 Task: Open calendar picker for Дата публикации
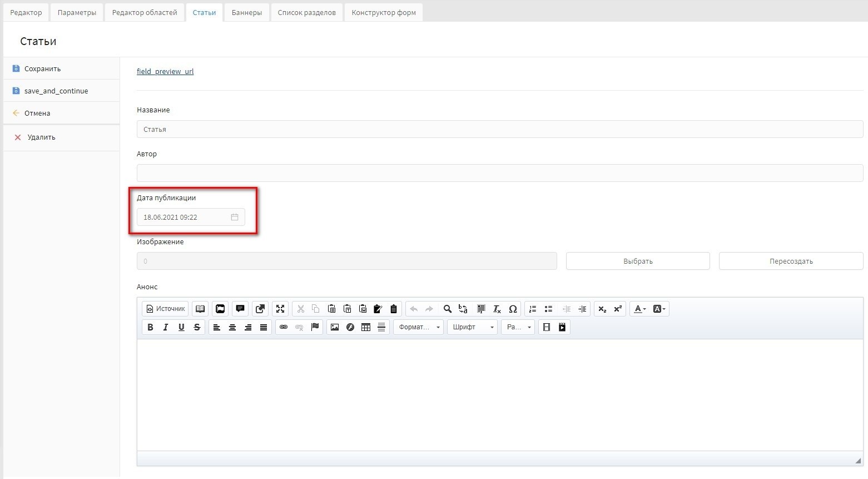click(x=235, y=217)
